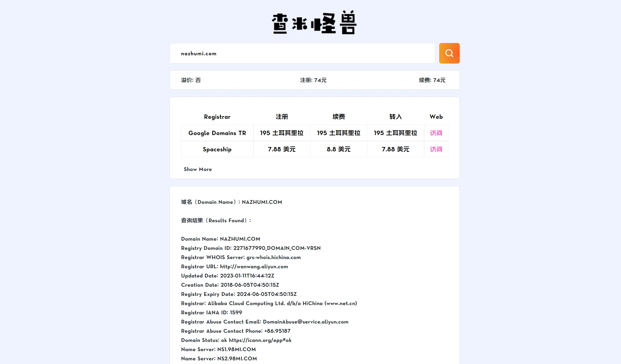This screenshot has width=621, height=364.
Task: Click the Web column header
Action: [436, 117]
